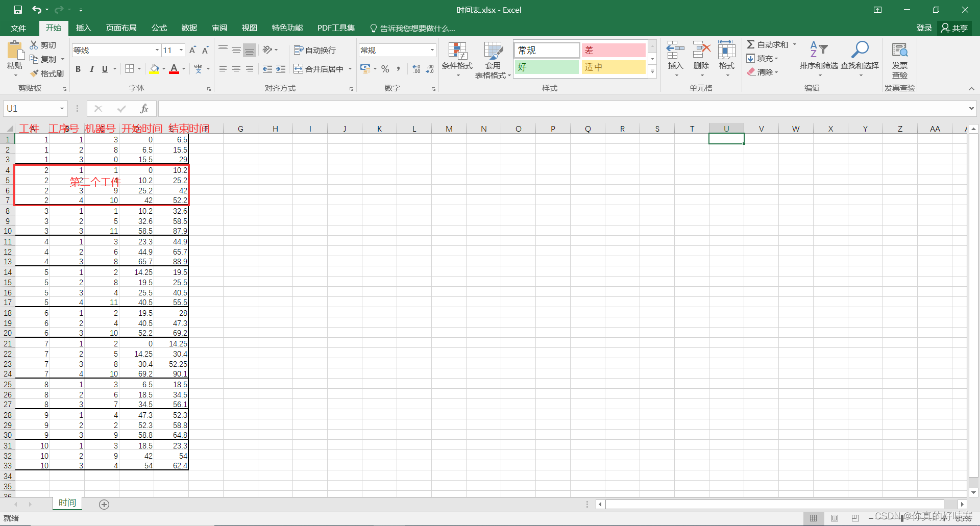Open the font size dropdown showing 11
The image size is (980, 526).
[181, 50]
